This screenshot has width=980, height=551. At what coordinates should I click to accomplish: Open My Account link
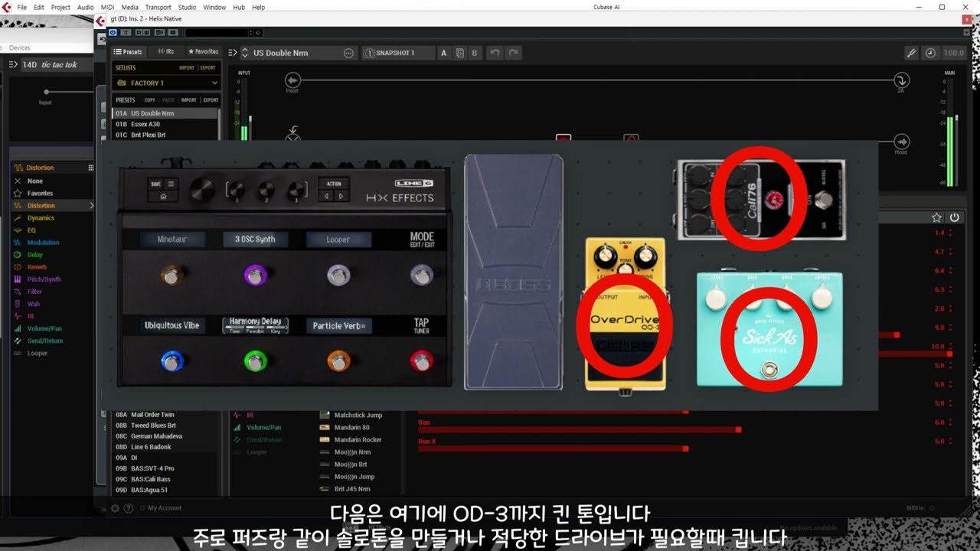pos(165,508)
